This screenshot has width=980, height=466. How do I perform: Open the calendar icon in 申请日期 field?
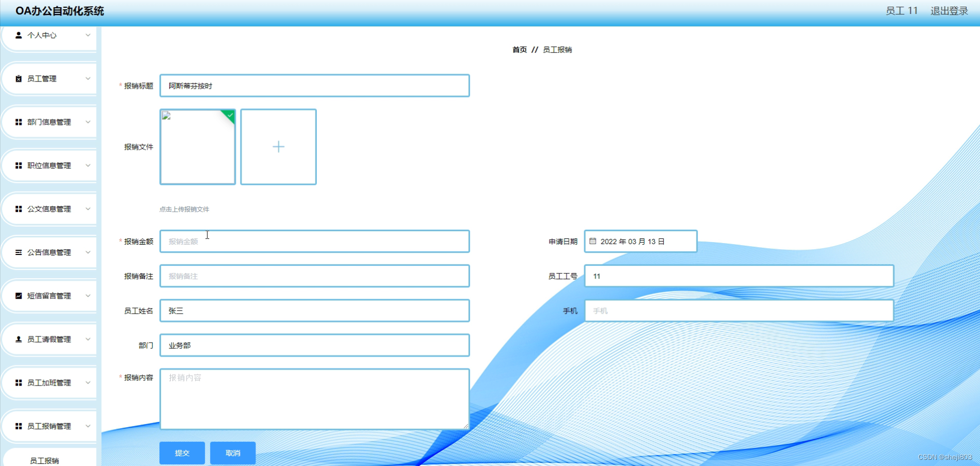point(592,240)
